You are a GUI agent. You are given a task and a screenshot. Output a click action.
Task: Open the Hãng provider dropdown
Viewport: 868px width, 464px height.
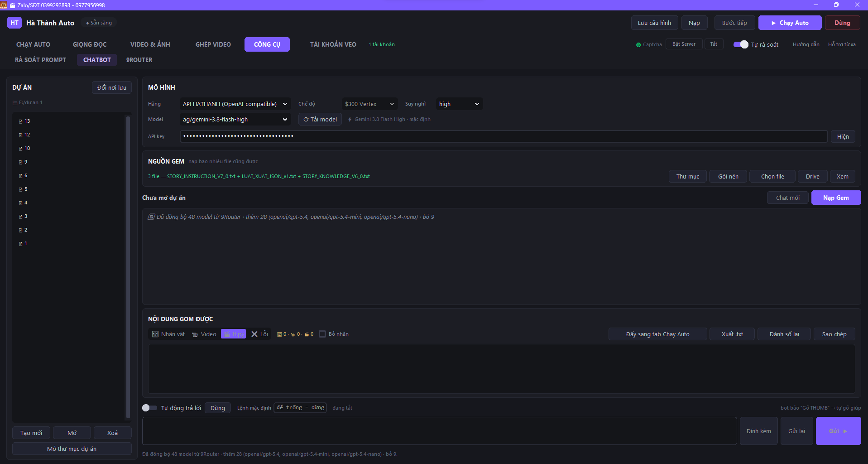[235, 104]
